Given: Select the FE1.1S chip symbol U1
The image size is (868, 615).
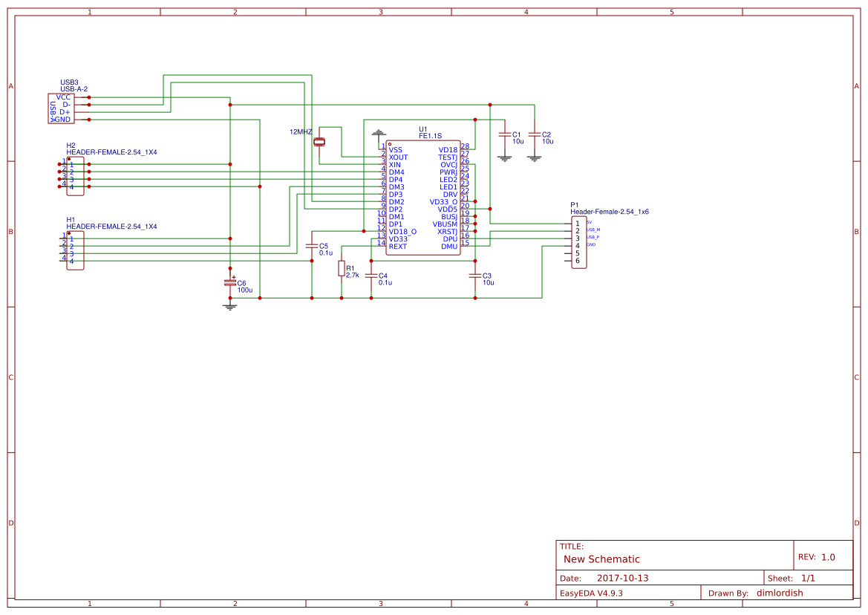Looking at the screenshot, I should tap(423, 197).
